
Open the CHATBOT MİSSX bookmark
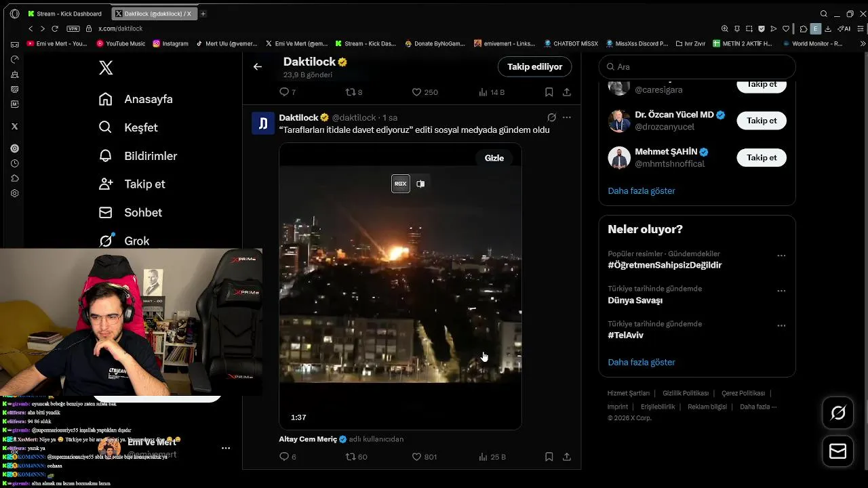pos(570,43)
